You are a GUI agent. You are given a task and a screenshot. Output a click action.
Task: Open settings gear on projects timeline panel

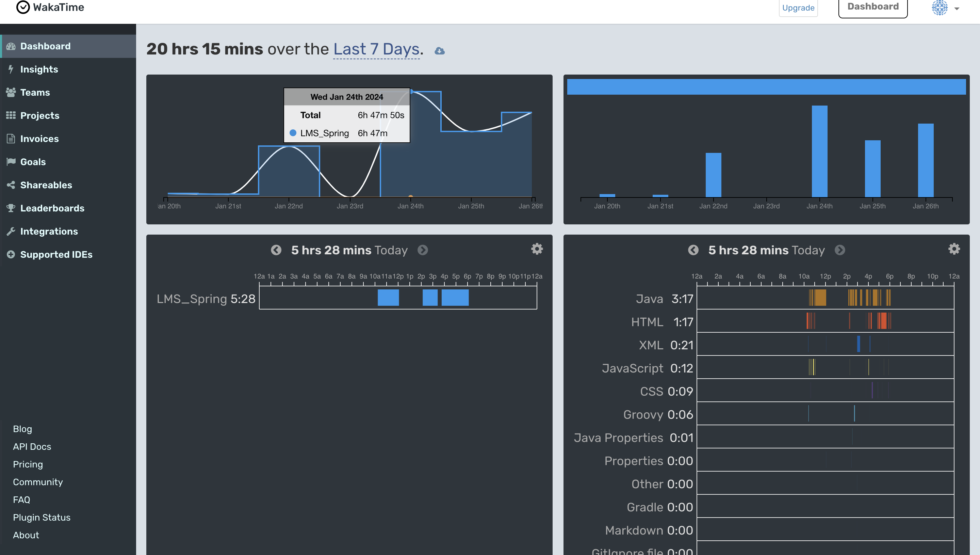(x=537, y=249)
